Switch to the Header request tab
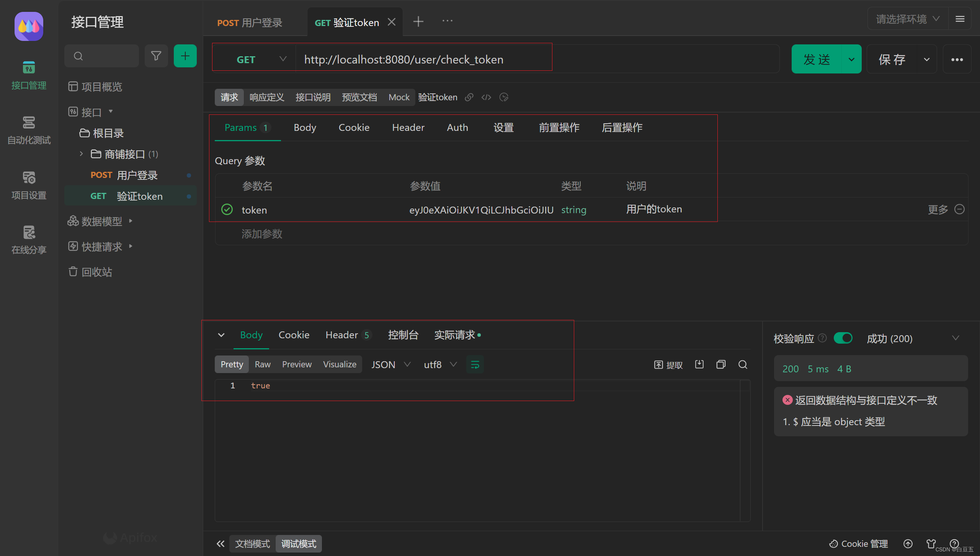This screenshot has width=980, height=556. (408, 127)
